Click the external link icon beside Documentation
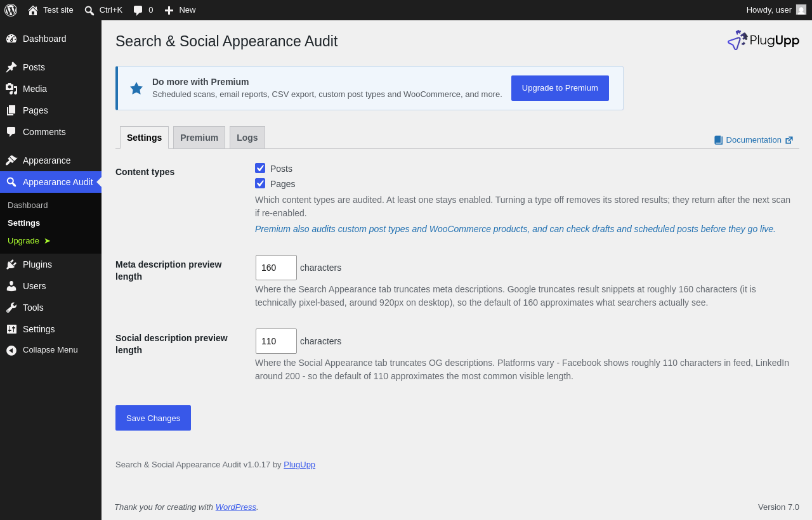 (789, 140)
